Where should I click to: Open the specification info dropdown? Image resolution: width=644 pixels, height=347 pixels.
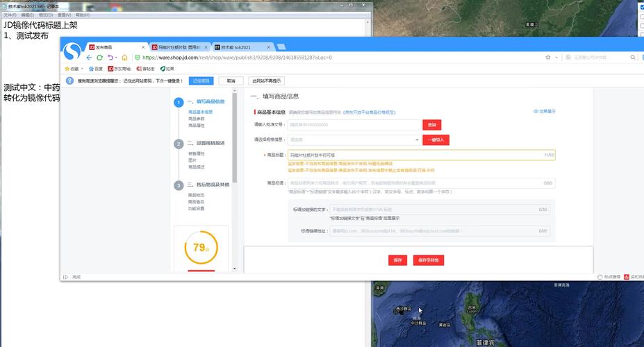[x=354, y=140]
